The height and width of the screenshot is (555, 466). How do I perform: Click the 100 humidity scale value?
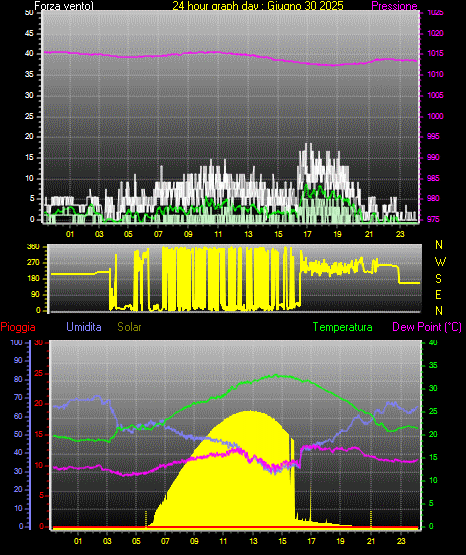(17, 342)
